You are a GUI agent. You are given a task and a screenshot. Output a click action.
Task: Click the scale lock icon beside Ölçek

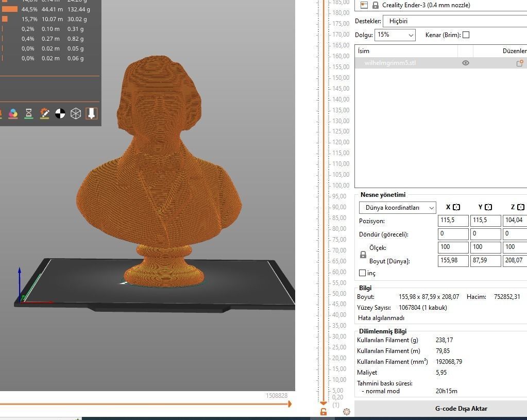coord(363,255)
